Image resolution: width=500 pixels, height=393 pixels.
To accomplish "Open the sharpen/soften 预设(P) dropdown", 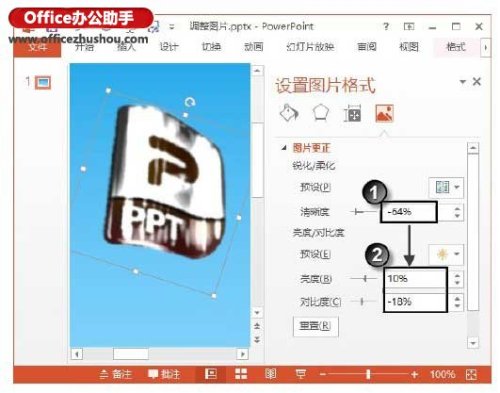I will point(446,187).
